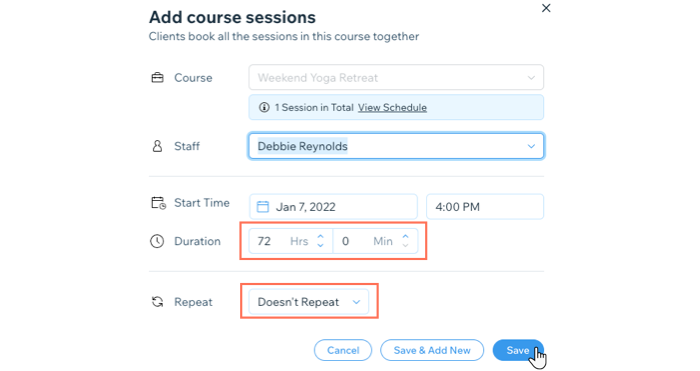700x371 pixels.
Task: Expand the Staff dropdown chevron
Action: pyautogui.click(x=531, y=146)
